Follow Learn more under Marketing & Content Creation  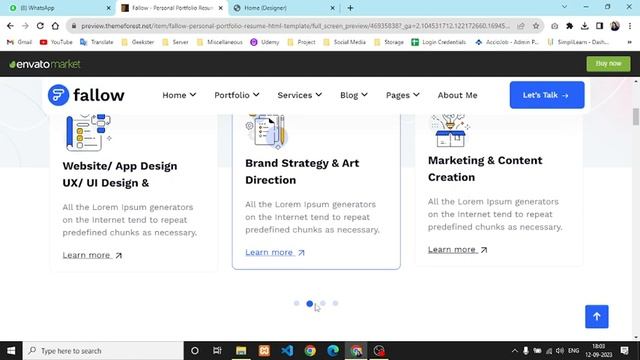pos(458,249)
